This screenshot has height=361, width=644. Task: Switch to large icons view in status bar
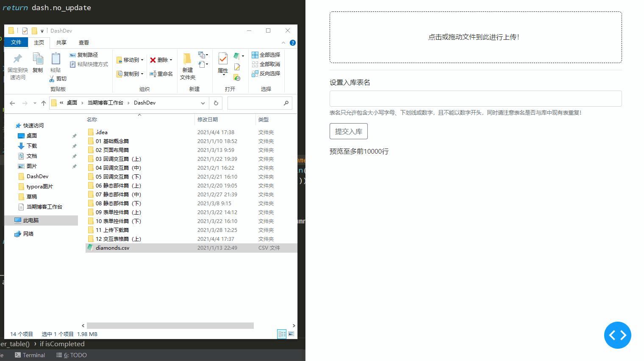click(x=291, y=334)
